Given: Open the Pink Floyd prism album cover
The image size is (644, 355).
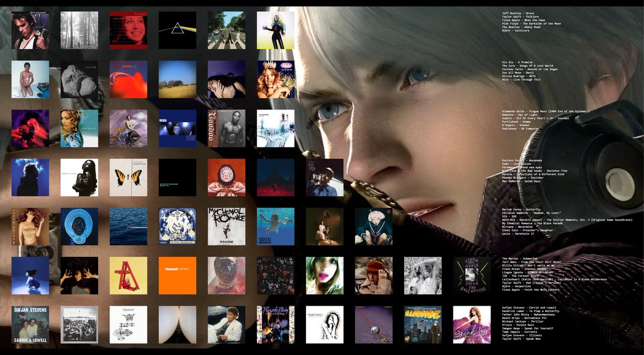Looking at the screenshot, I should [x=178, y=31].
